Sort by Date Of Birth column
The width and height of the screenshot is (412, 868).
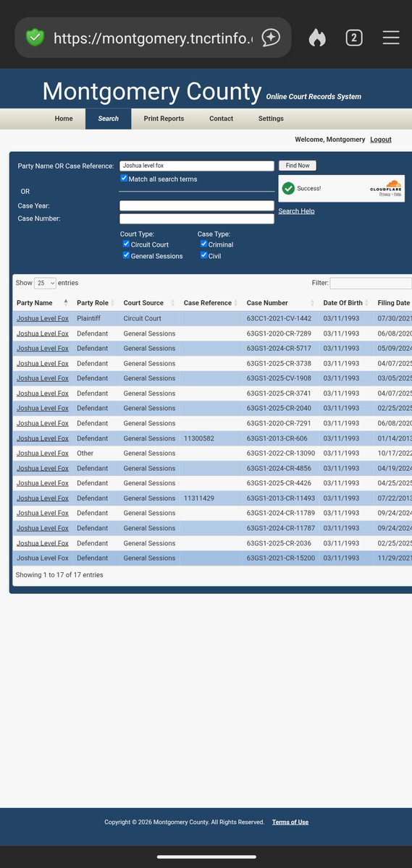[x=347, y=302]
